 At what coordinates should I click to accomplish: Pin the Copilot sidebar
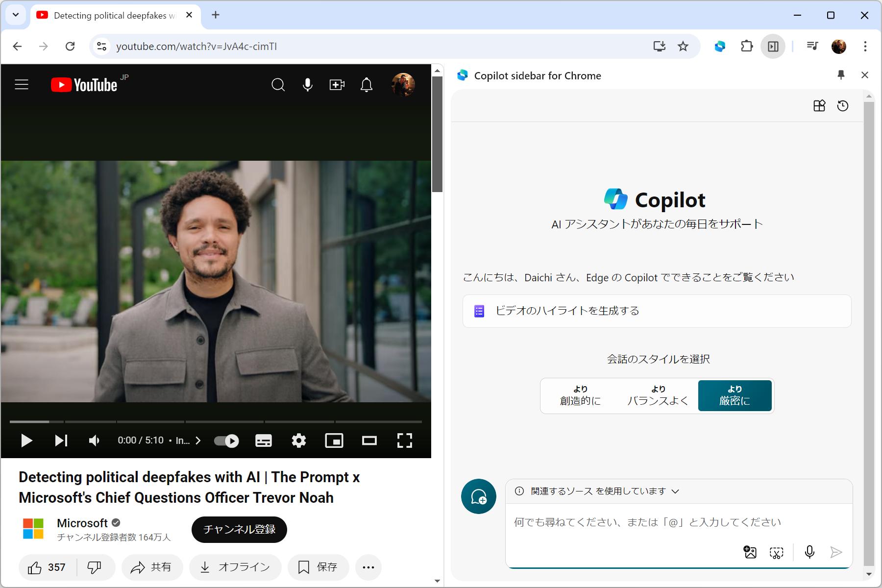(841, 75)
